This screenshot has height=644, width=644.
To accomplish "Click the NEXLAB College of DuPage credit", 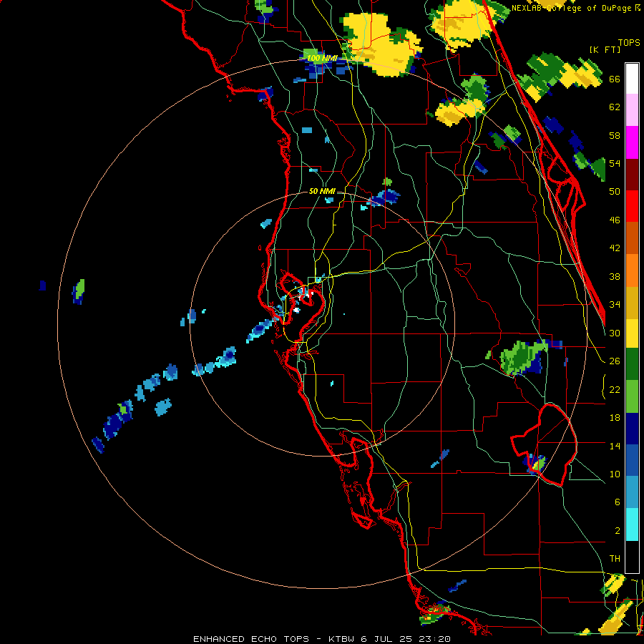I will coord(572,8).
